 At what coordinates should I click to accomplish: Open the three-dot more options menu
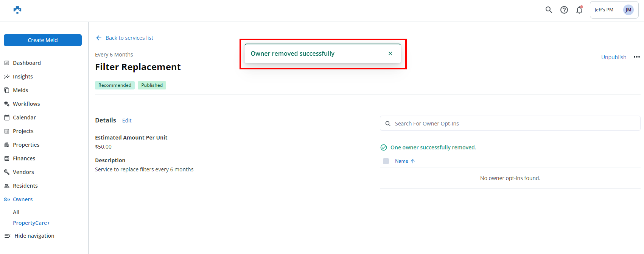click(x=637, y=57)
